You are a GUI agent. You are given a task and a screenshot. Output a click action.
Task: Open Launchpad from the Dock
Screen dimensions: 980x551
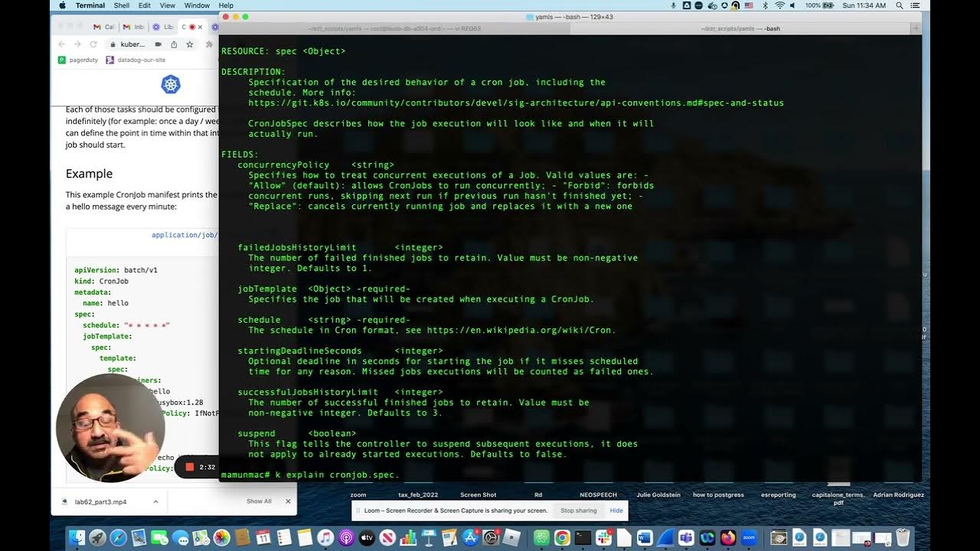click(97, 537)
